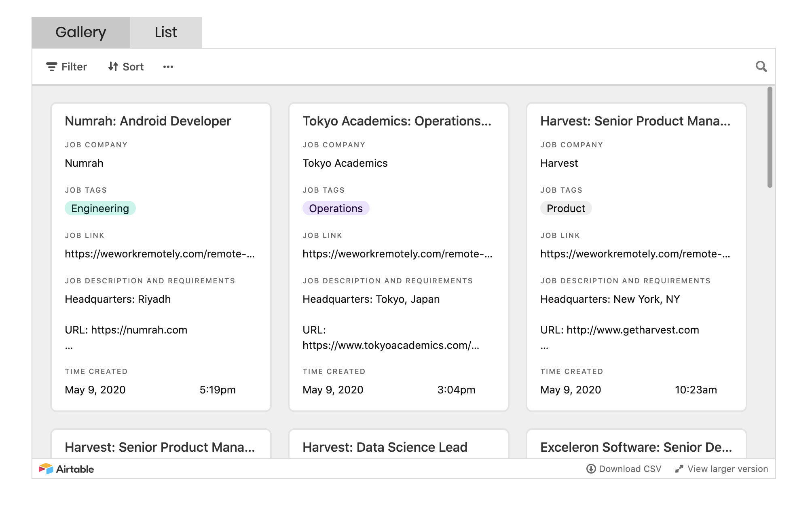
Task: Click the Harvest: Data Science Lead card title
Action: (x=385, y=447)
